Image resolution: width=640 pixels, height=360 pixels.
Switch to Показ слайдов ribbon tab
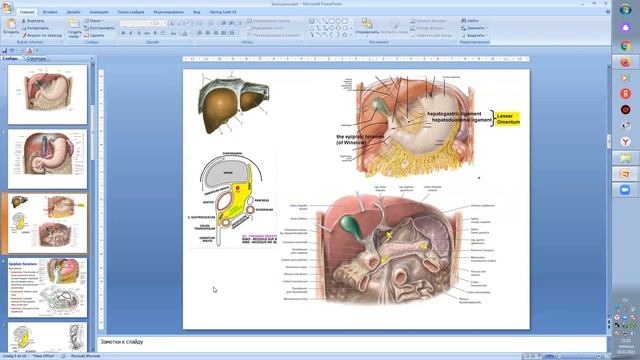point(131,12)
